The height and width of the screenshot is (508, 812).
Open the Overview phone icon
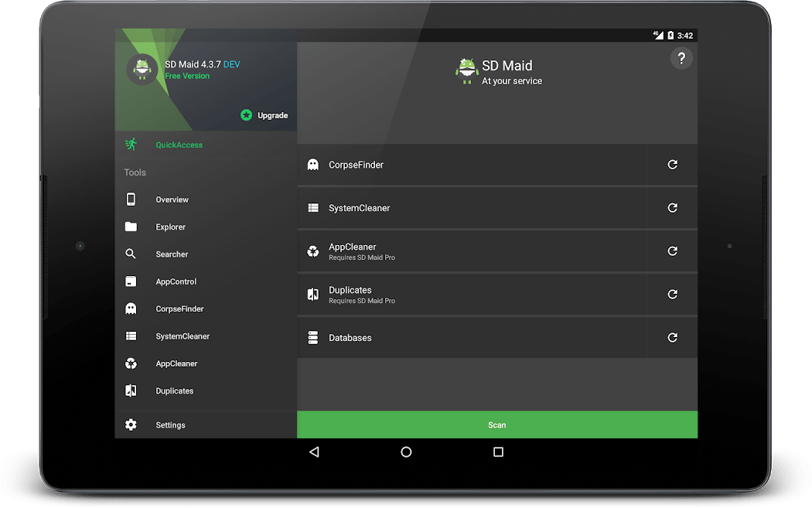(x=131, y=199)
